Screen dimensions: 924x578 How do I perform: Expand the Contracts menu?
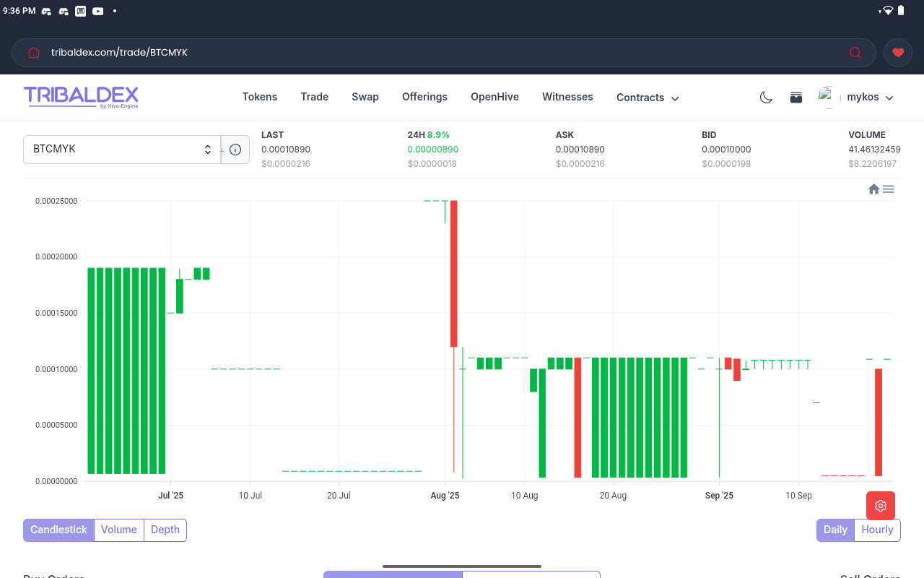648,98
